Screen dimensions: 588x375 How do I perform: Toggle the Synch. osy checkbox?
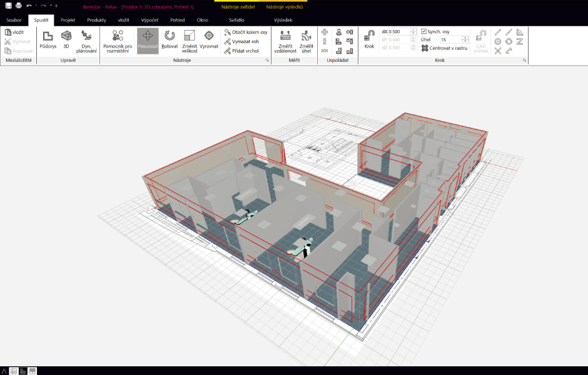tap(423, 31)
